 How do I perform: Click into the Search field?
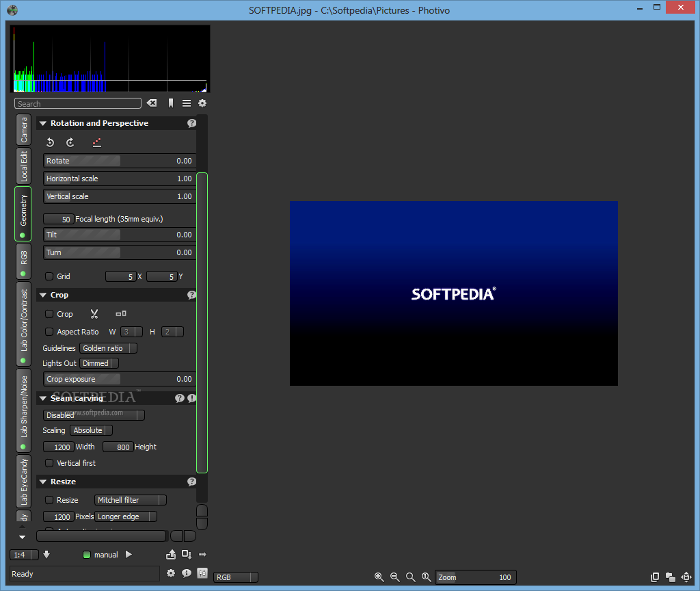(78, 104)
